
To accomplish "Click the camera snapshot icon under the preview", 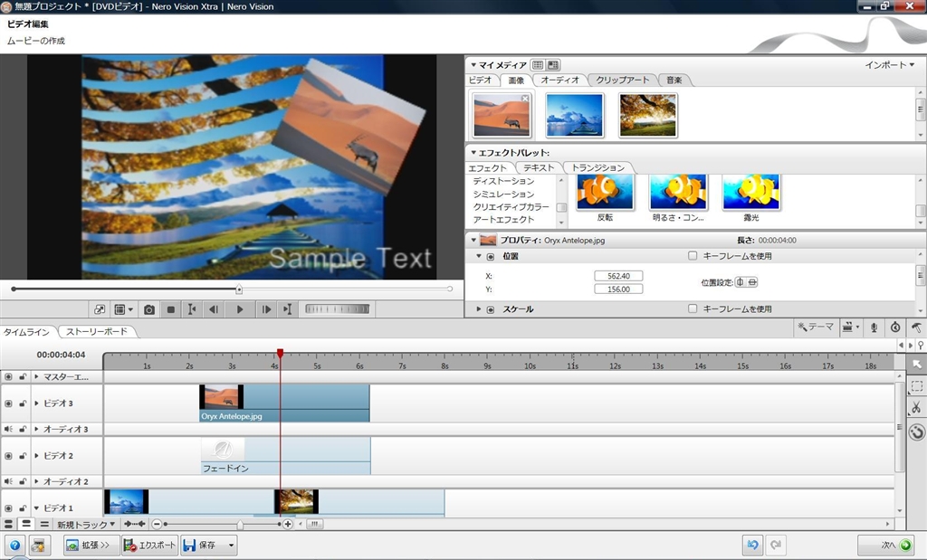I will tap(149, 309).
